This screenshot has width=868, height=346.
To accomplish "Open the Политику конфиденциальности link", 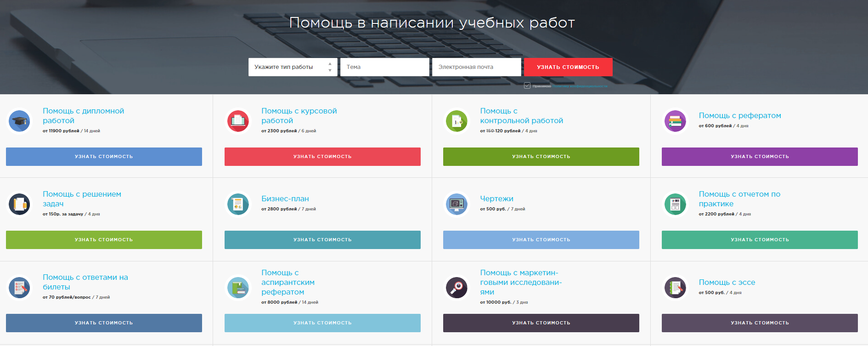I will click(x=580, y=86).
